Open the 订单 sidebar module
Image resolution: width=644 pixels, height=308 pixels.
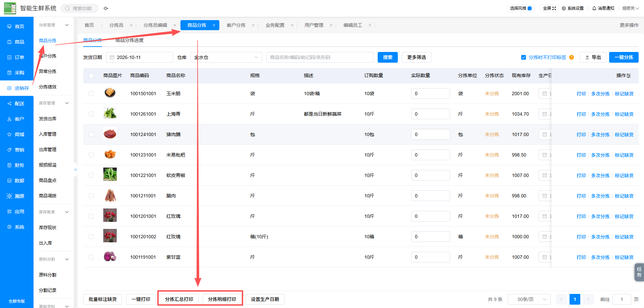(x=17, y=57)
